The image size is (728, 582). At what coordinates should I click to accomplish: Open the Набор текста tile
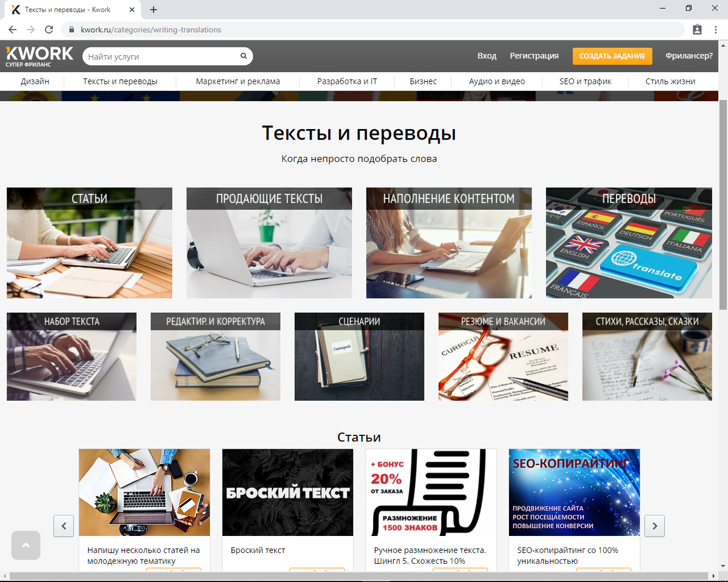72,356
